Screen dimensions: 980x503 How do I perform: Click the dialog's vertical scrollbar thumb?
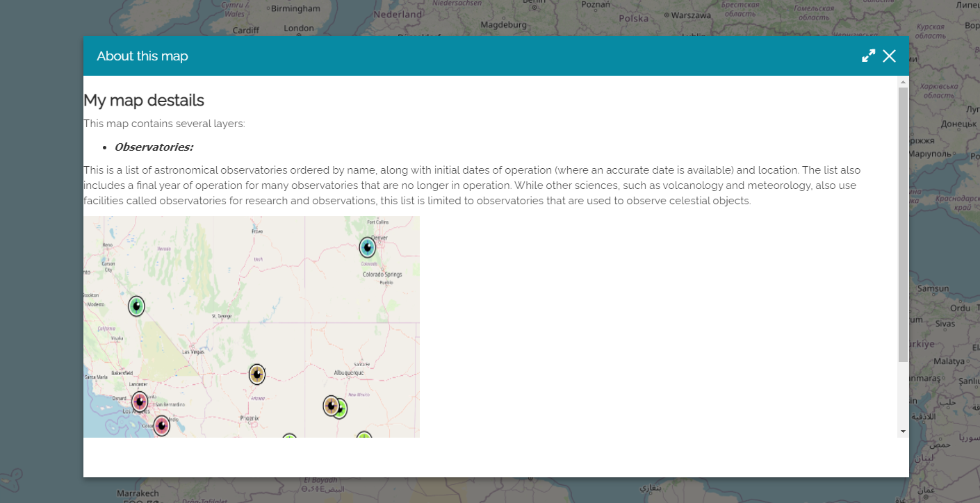click(x=903, y=222)
